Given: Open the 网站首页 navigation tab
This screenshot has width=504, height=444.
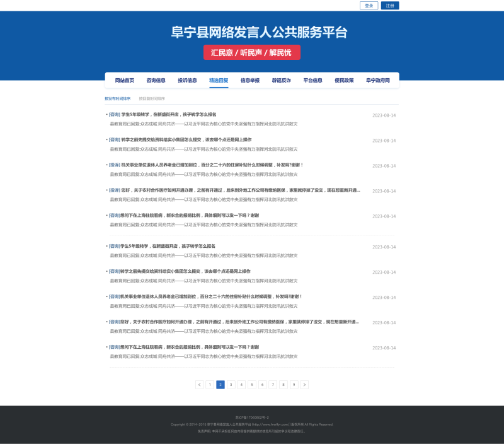Looking at the screenshot, I should point(124,81).
